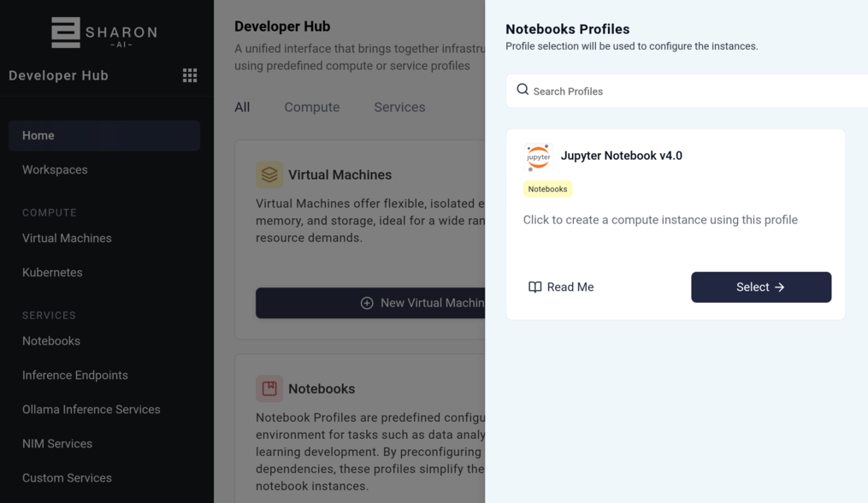
Task: Click the Notebooks Profiles panel heading
Action: (568, 29)
